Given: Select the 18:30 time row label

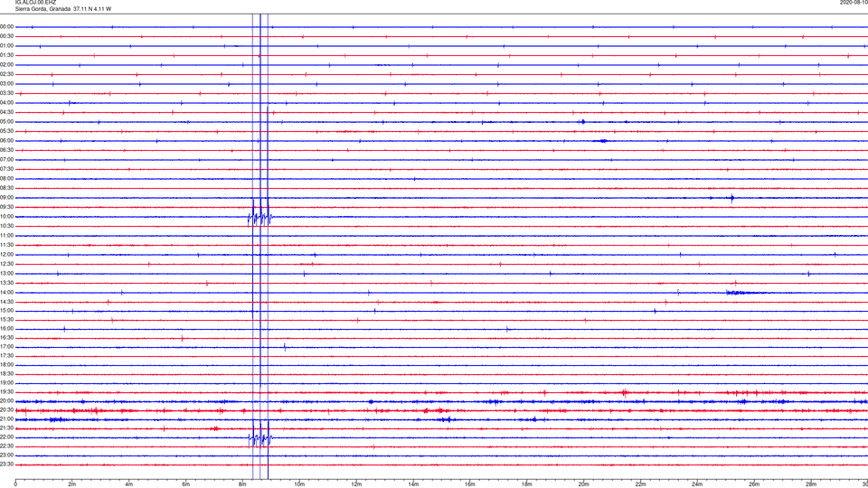Looking at the screenshot, I should 7,374.
